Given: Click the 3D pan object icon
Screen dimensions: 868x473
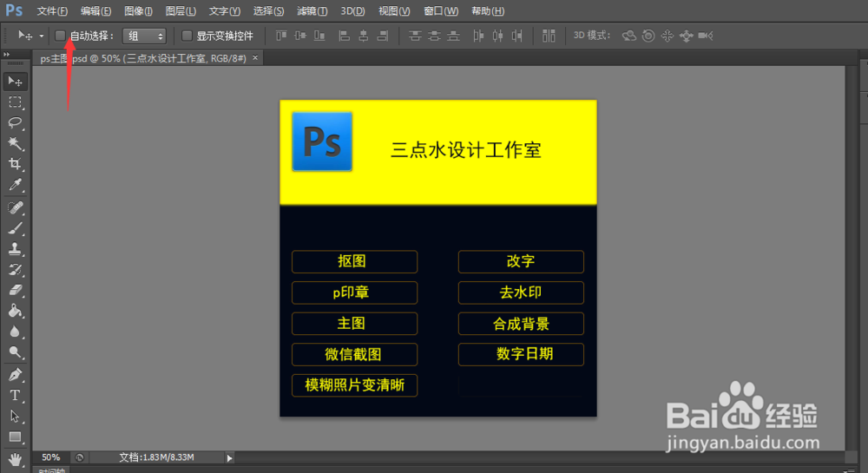Looking at the screenshot, I should (667, 36).
